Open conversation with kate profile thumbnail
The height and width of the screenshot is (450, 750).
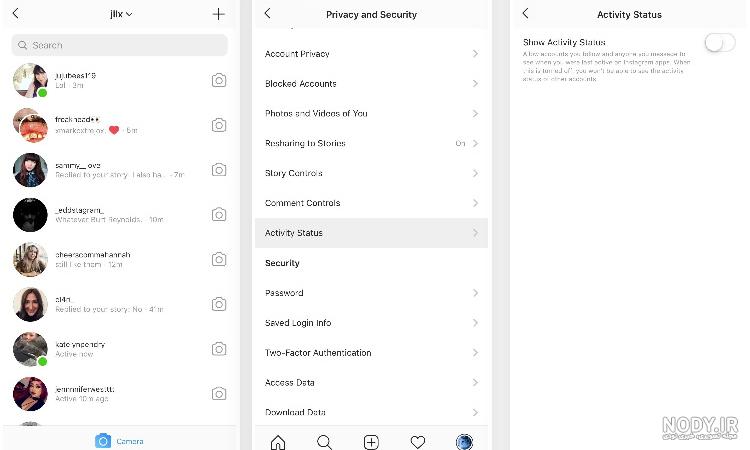(x=30, y=350)
